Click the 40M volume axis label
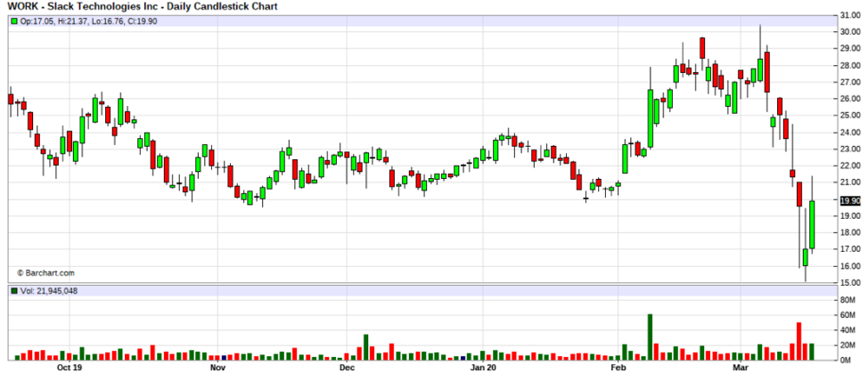The width and height of the screenshot is (868, 389). click(848, 330)
